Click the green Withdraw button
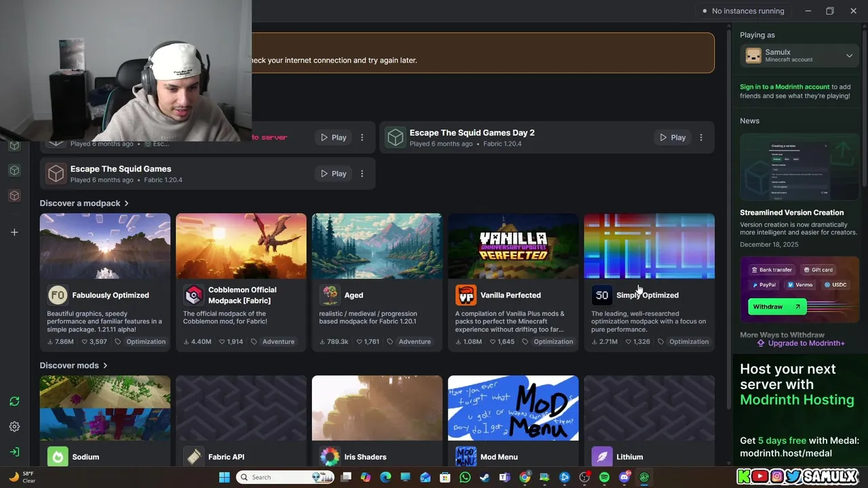Image resolution: width=868 pixels, height=488 pixels. (x=777, y=306)
